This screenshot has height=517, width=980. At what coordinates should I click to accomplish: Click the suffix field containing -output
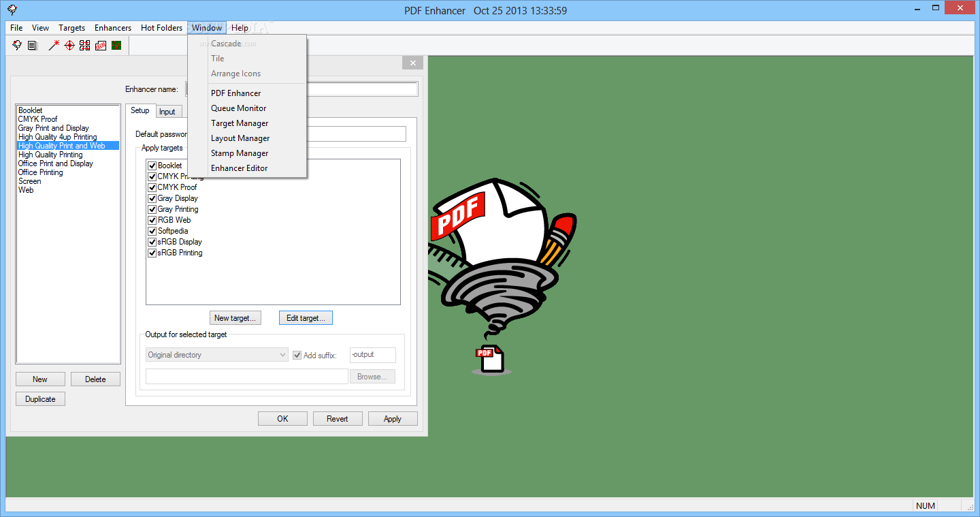point(372,355)
